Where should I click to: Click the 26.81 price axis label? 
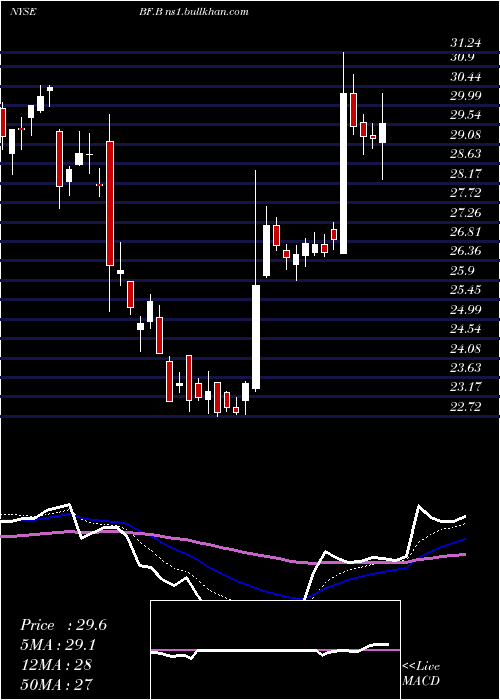coord(465,232)
